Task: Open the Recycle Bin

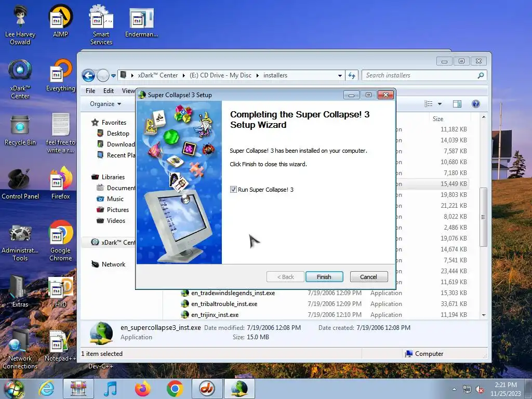Action: pos(20,130)
